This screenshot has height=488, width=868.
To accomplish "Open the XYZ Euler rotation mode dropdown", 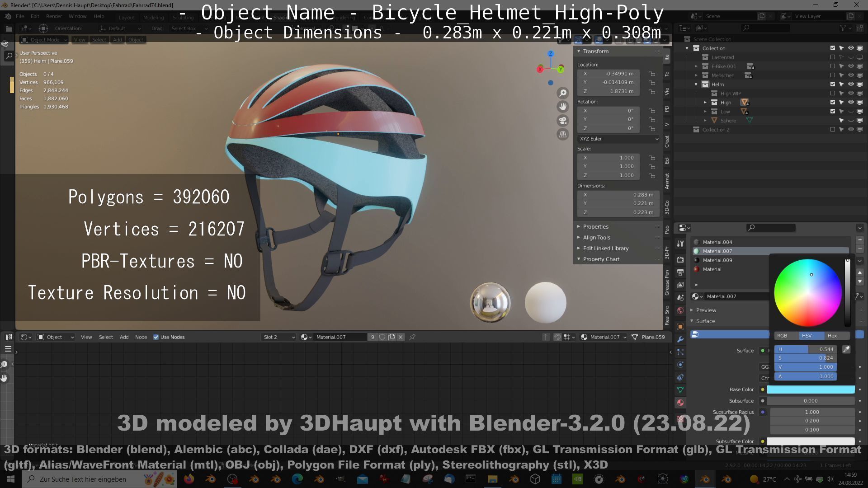I will click(x=618, y=139).
